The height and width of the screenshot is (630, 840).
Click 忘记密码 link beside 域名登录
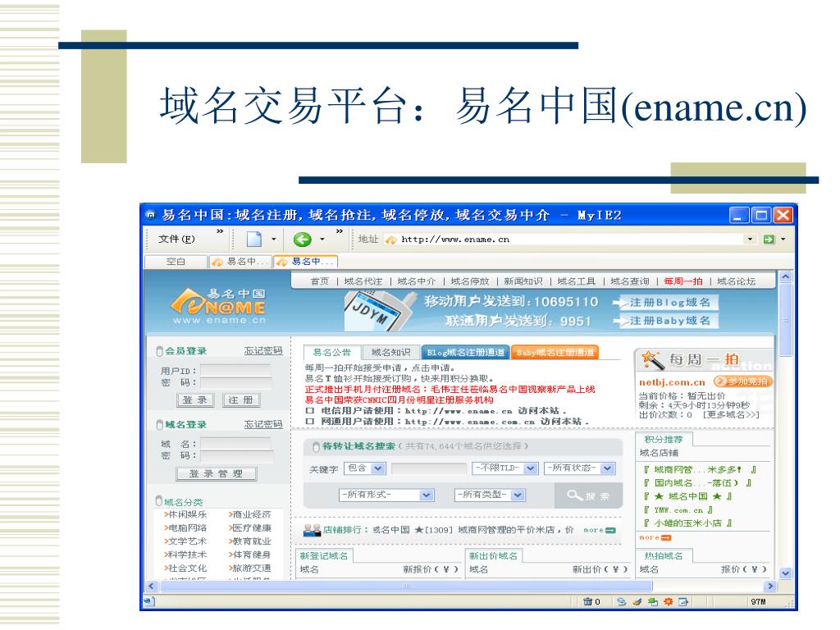tap(263, 424)
